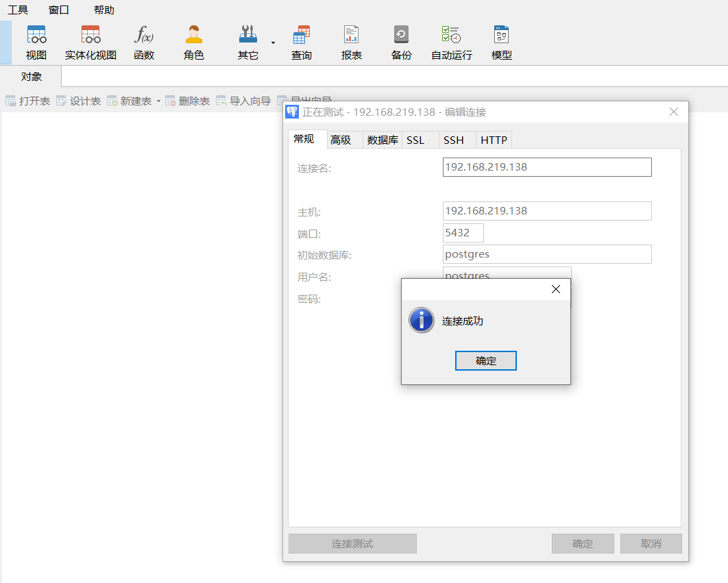Select the 其它 (Others) icon
Image resolution: width=728 pixels, height=583 pixels.
247,41
